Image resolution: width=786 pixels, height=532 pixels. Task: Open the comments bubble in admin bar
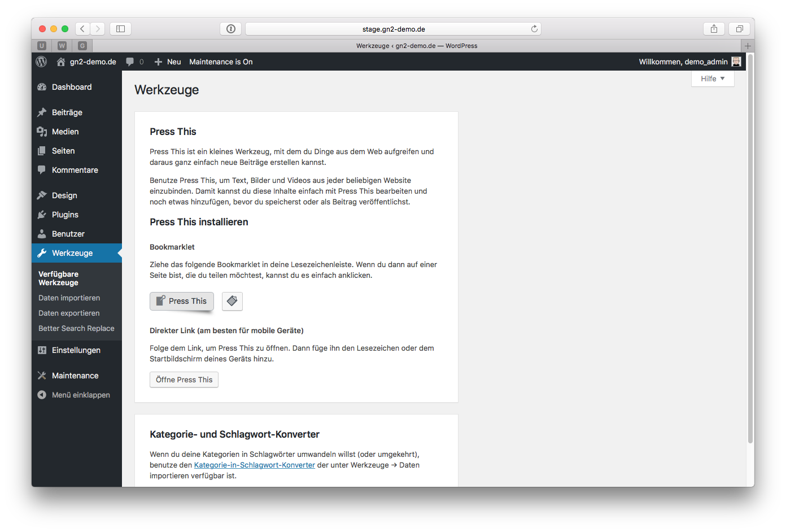134,62
